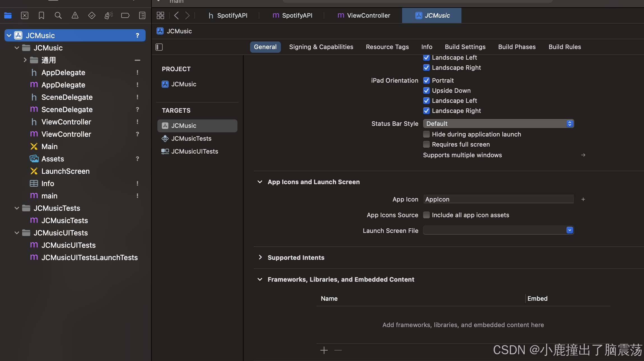The width and height of the screenshot is (644, 361).
Task: Open the Launch Screen File dropdown
Action: pos(570,230)
